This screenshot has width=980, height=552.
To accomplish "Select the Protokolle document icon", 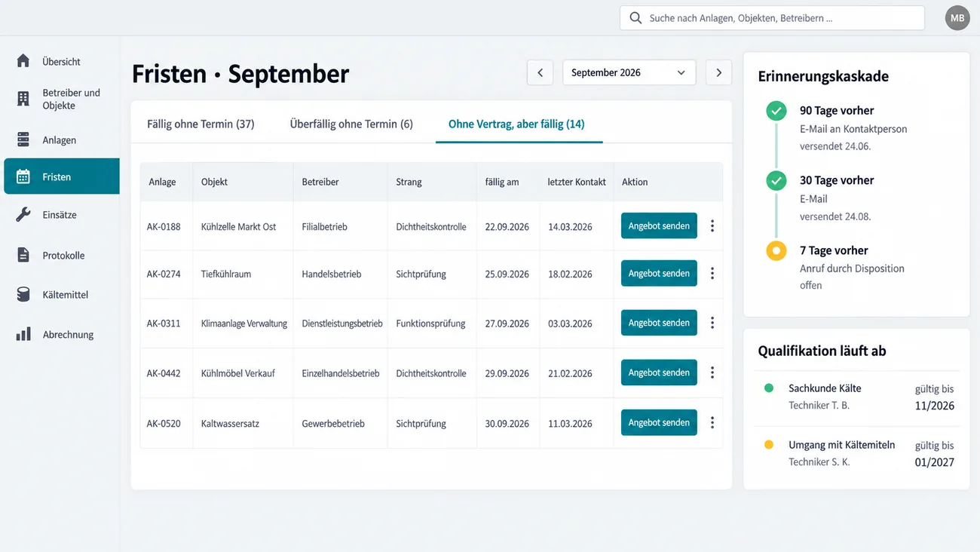I will (23, 255).
